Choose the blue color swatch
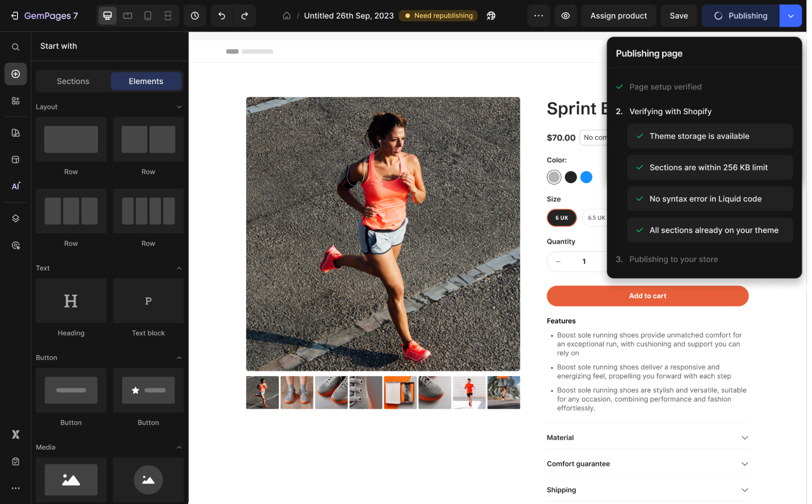Image resolution: width=812 pixels, height=504 pixels. click(586, 177)
